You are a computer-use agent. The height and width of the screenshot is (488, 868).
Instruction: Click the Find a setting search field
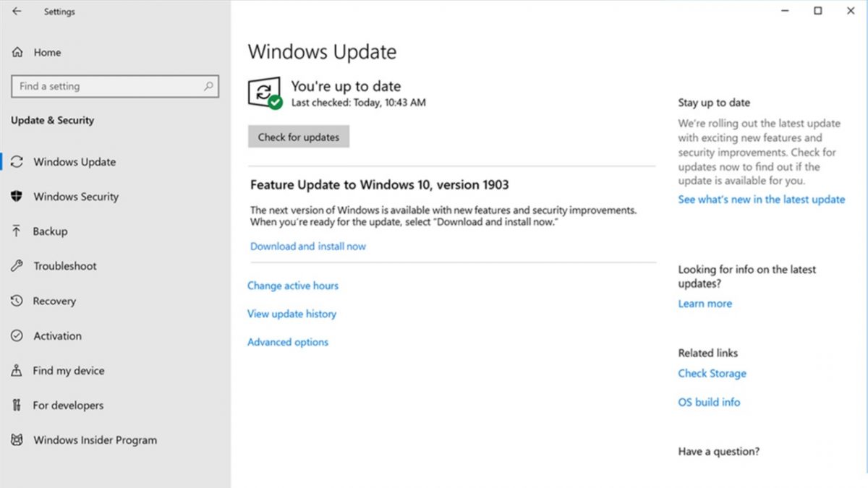(115, 86)
